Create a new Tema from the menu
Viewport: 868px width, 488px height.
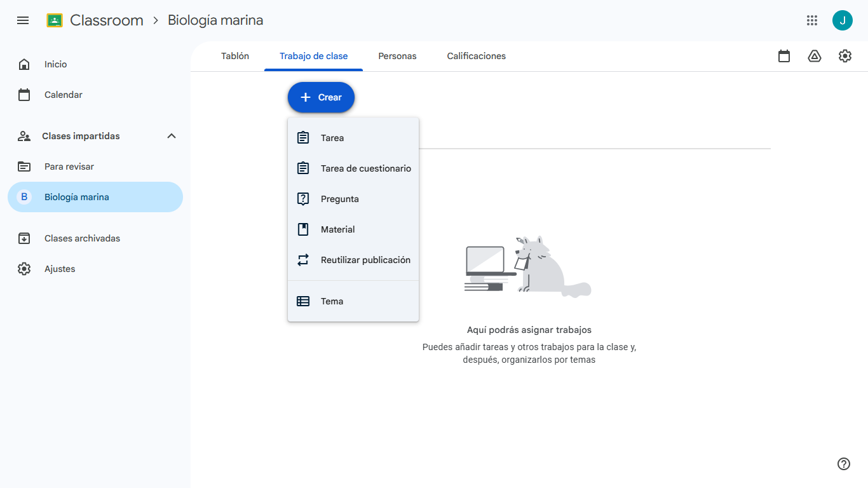(x=332, y=301)
